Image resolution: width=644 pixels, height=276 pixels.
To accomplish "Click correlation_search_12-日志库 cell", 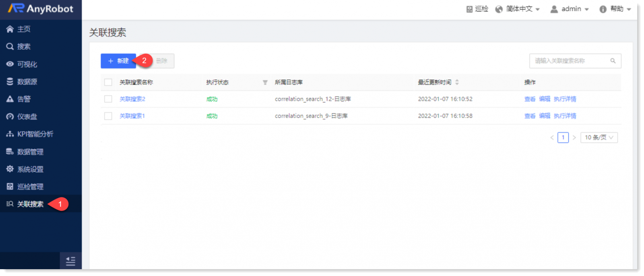I will [x=313, y=99].
